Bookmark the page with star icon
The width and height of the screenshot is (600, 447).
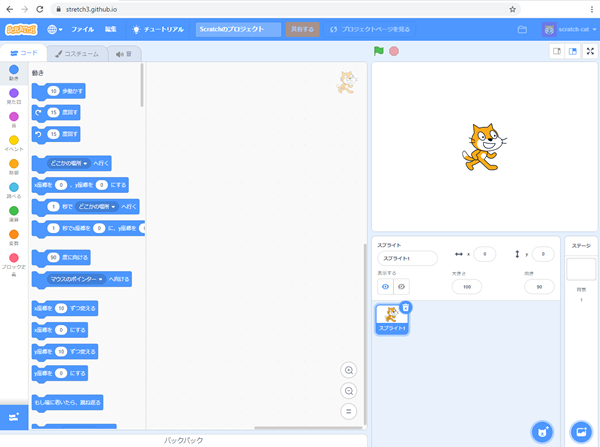pos(512,9)
